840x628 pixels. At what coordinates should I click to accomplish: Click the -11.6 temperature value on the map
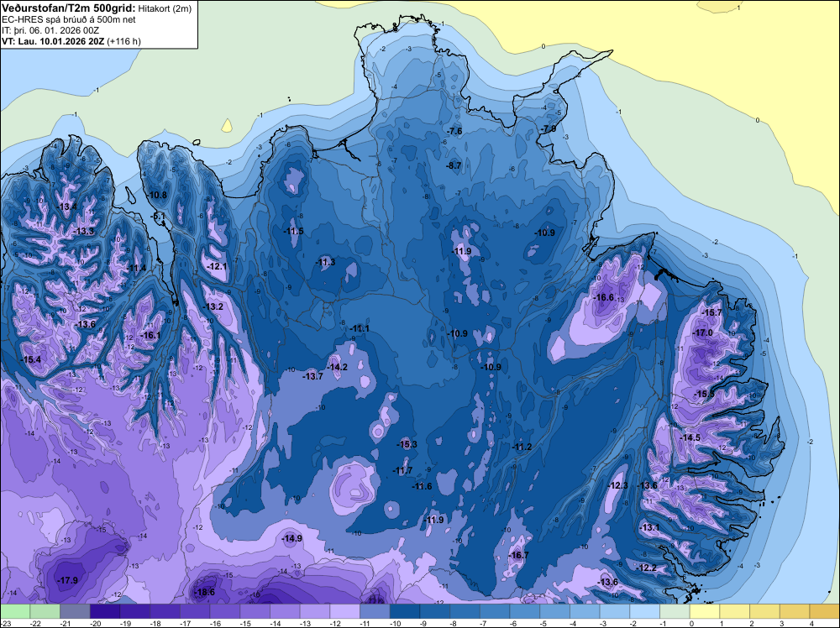[x=422, y=486]
